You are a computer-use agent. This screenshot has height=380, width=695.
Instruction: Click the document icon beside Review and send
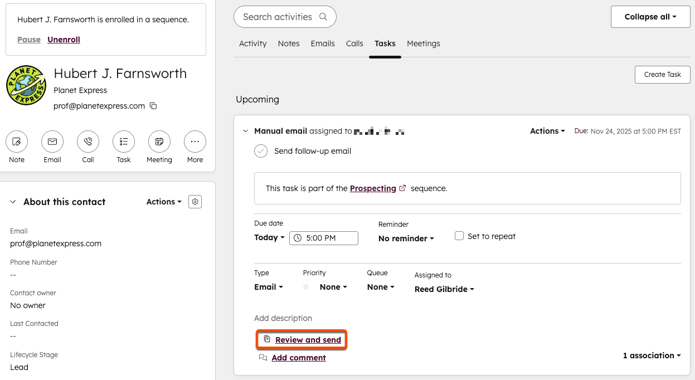267,339
